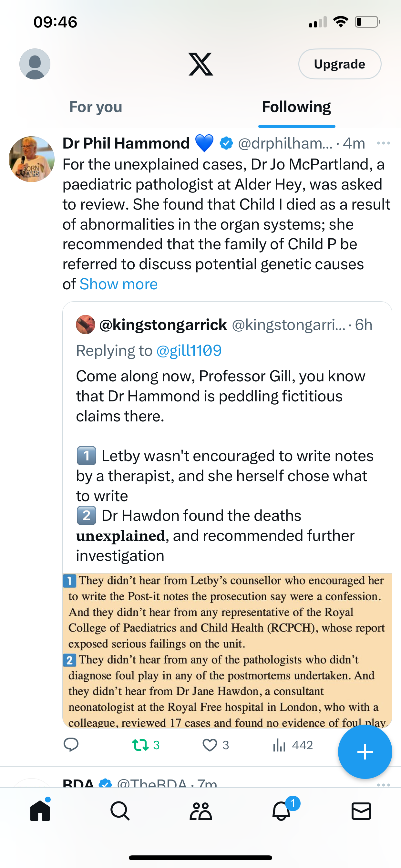Switch to the For you tab
This screenshot has height=868, width=401.
[x=96, y=107]
